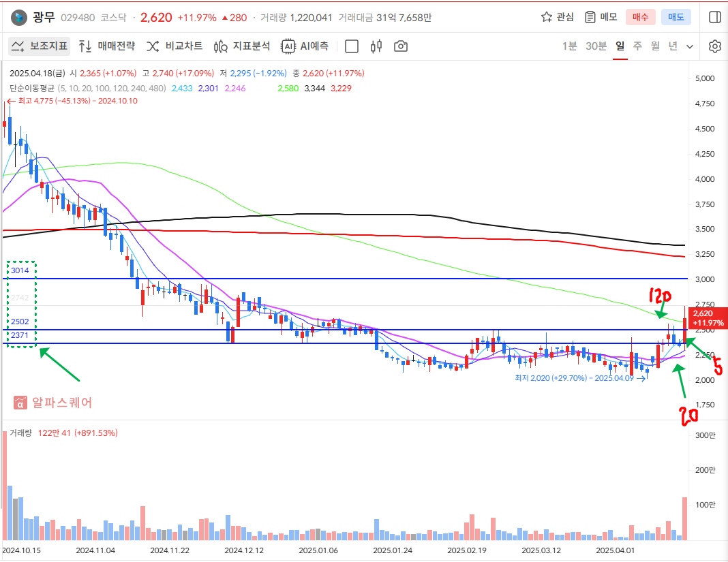728x562 pixels.
Task: Switch to the 30분 timeframe
Action: point(596,46)
